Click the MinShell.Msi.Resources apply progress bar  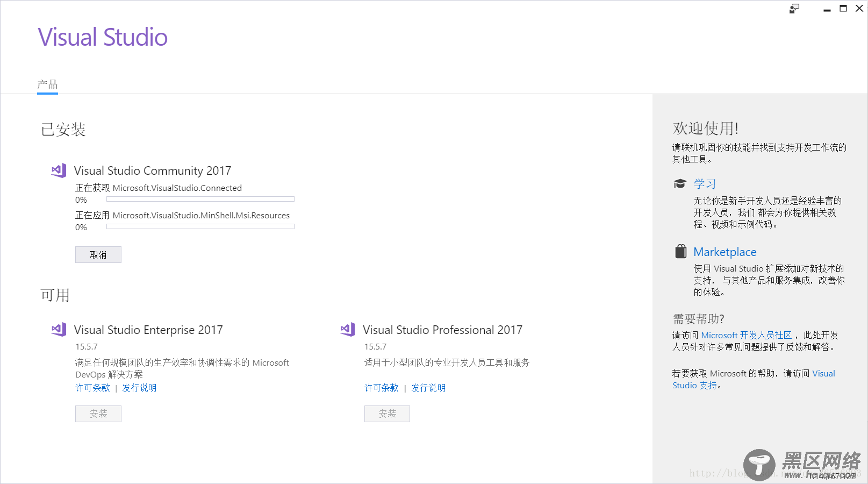200,226
